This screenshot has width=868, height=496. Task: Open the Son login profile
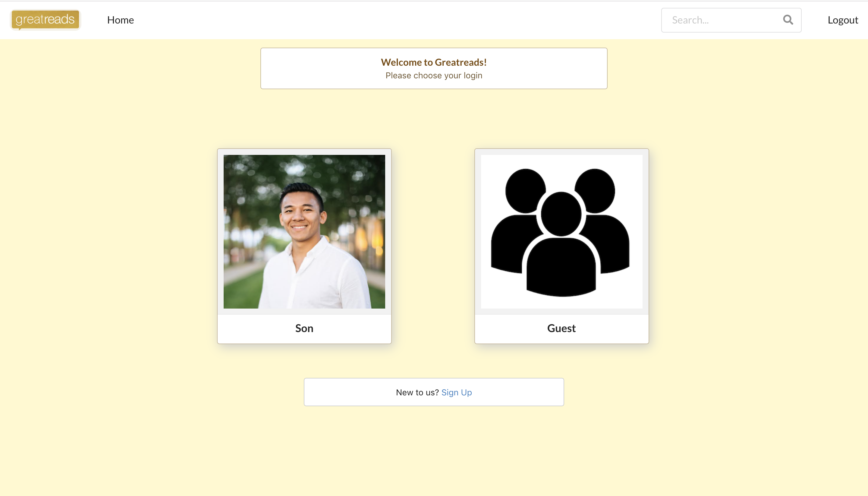304,246
